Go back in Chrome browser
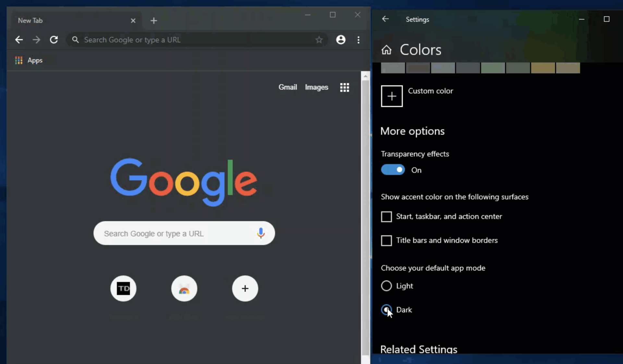Image resolution: width=623 pixels, height=364 pixels. pyautogui.click(x=19, y=40)
